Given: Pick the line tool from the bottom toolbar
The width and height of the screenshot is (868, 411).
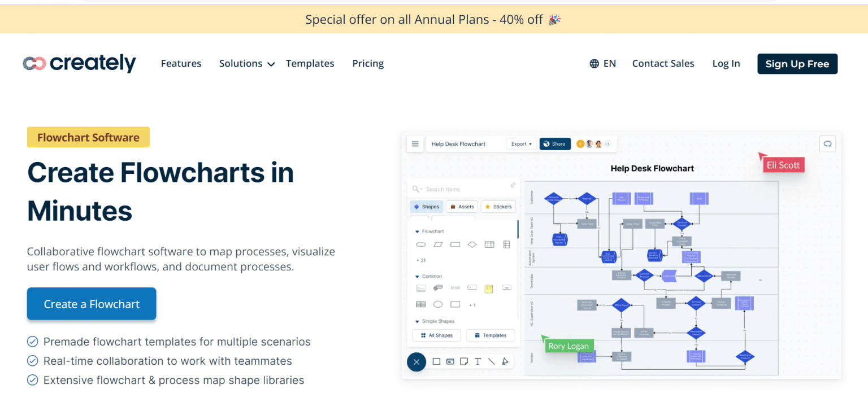Looking at the screenshot, I should pos(491,361).
